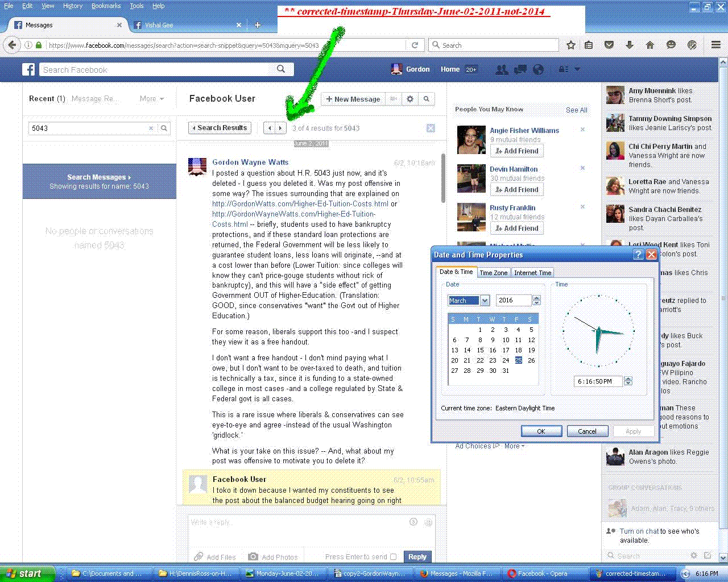Click the Search Facebook input field

click(x=156, y=69)
